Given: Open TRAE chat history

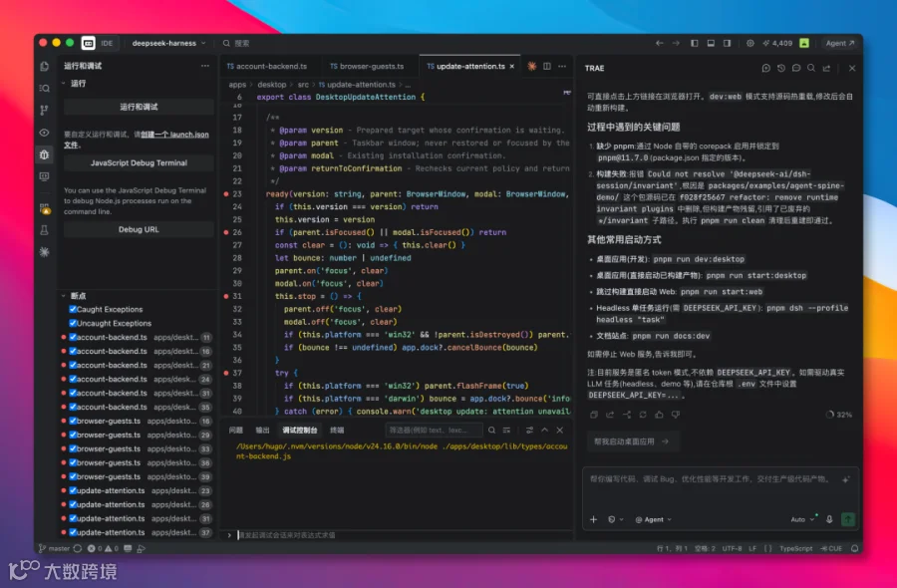Looking at the screenshot, I should click(x=780, y=68).
